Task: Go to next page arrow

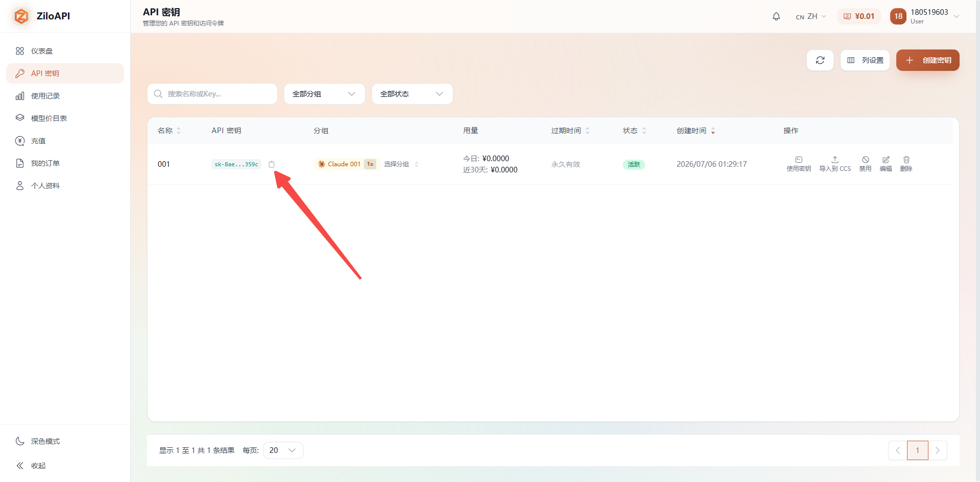Action: coord(938,450)
